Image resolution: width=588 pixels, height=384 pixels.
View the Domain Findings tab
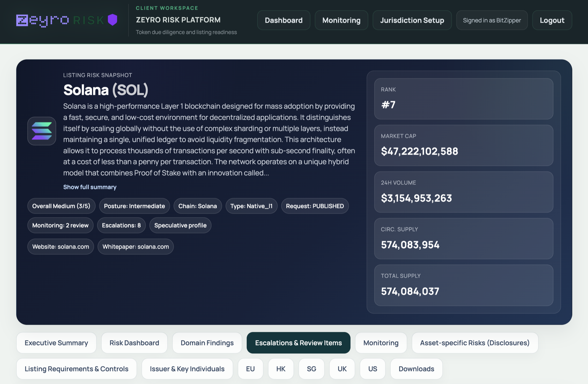coord(206,343)
